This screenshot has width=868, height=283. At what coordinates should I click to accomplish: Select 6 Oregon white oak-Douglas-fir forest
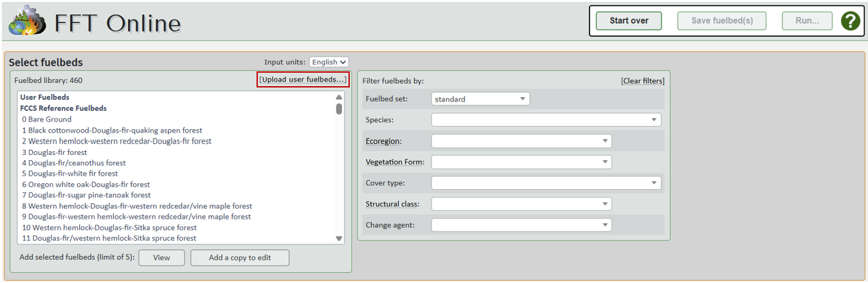86,185
